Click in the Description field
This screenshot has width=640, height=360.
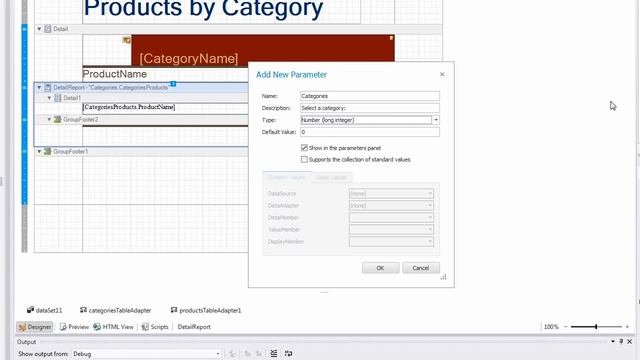tap(370, 108)
